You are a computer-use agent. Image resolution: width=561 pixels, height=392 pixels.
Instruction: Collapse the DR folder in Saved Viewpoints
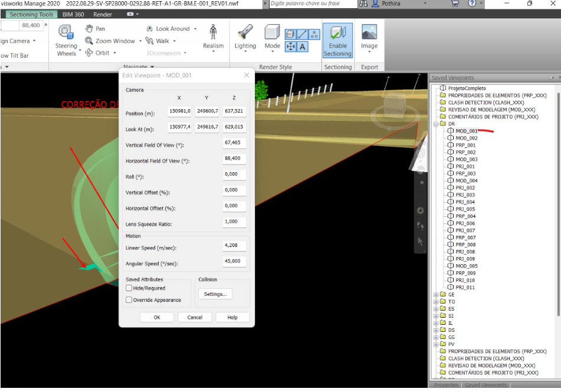(x=436, y=124)
